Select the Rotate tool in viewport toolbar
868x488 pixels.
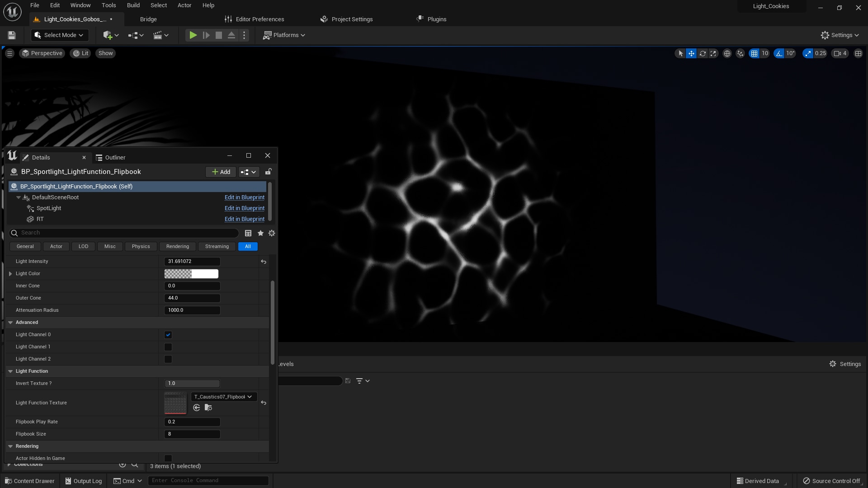[702, 53]
